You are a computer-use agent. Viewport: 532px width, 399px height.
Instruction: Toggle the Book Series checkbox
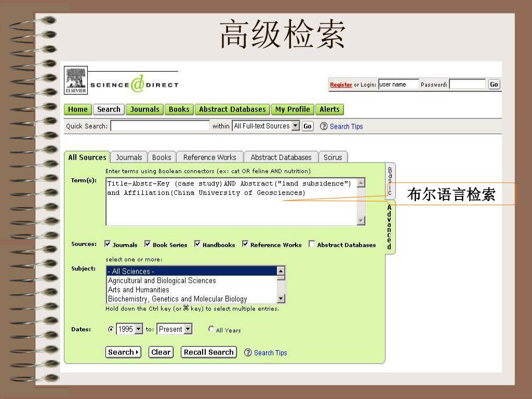[147, 244]
